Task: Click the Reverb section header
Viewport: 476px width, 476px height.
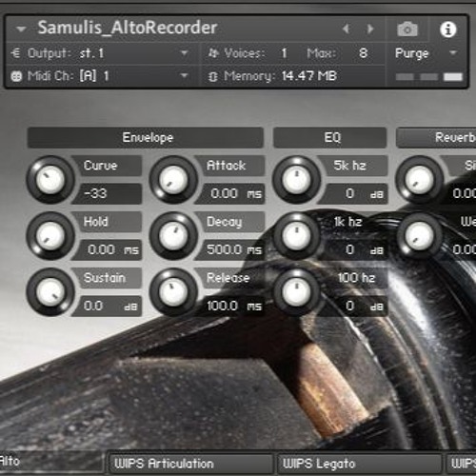Action: [x=436, y=137]
